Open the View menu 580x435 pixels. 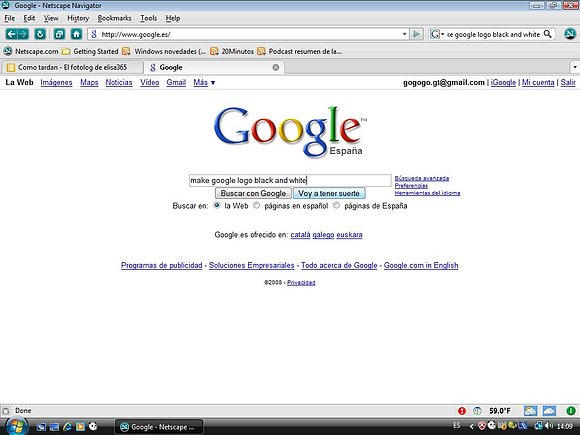[x=51, y=18]
